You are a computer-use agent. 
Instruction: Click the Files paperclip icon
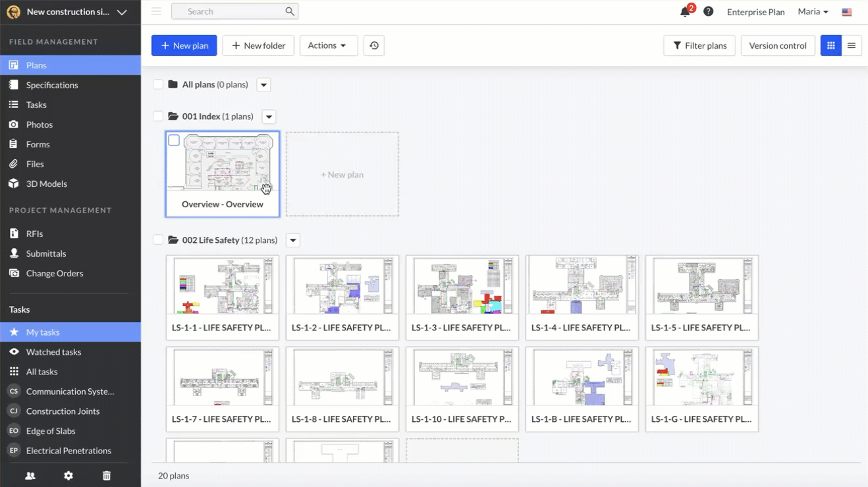coord(13,164)
